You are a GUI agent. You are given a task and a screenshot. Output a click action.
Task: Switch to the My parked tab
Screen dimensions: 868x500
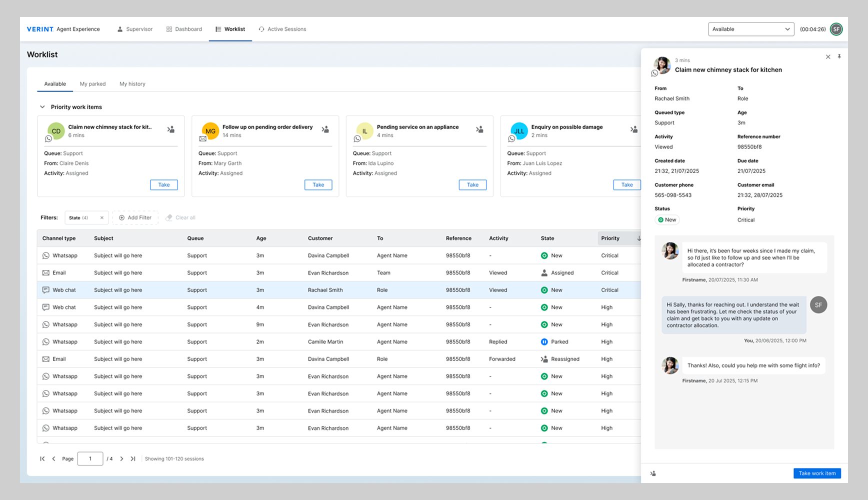[92, 84]
